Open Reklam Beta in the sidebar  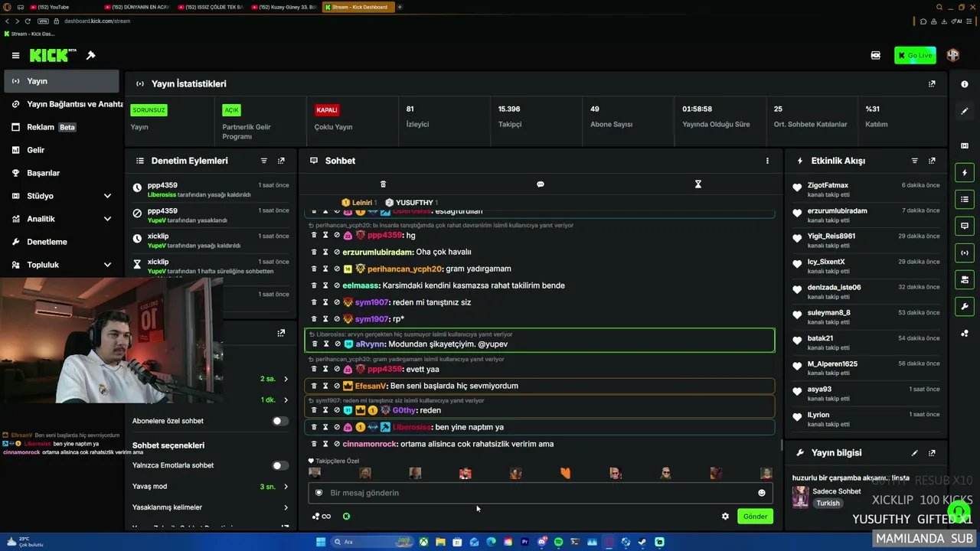(x=61, y=127)
